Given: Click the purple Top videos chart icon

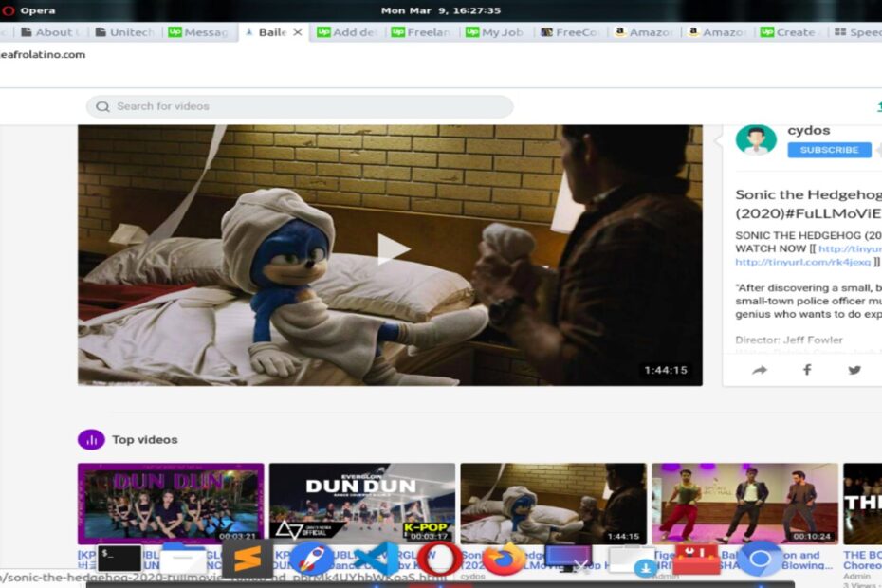Looking at the screenshot, I should pos(91,439).
